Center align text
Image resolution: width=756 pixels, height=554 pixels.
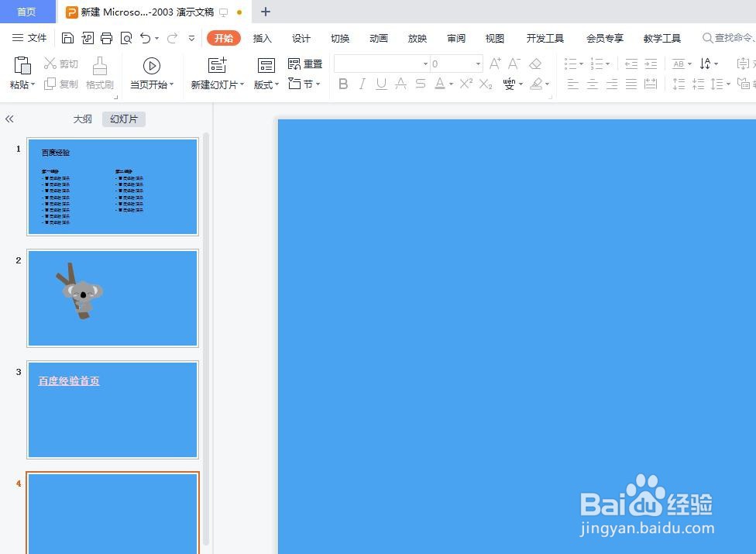(593, 84)
